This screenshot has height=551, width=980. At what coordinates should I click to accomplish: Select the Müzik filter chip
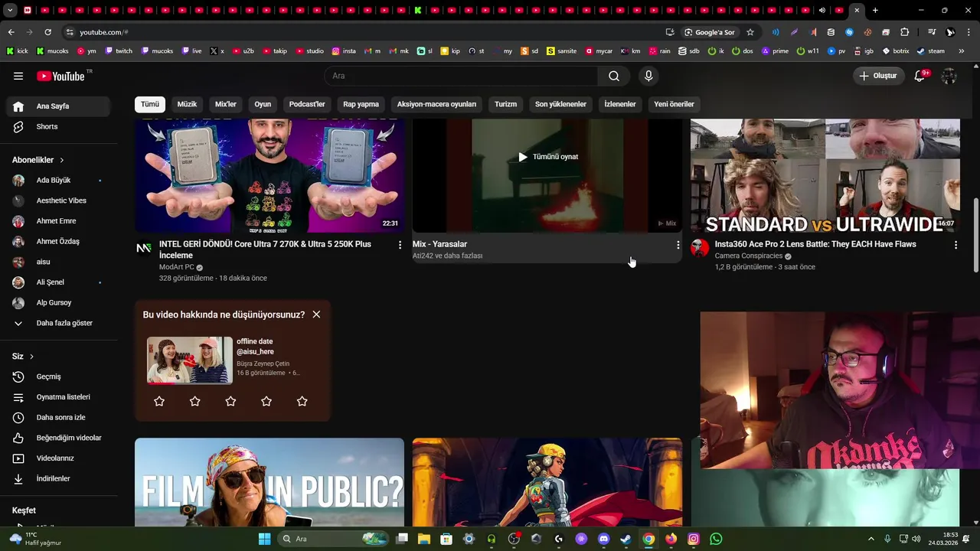point(187,104)
